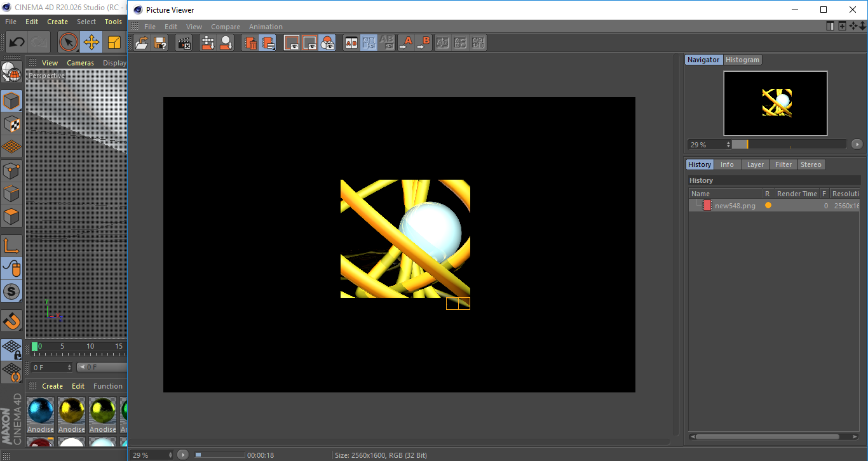This screenshot has width=868, height=461.
Task: Click the Stop Rendering clapperboard icon
Action: [184, 43]
